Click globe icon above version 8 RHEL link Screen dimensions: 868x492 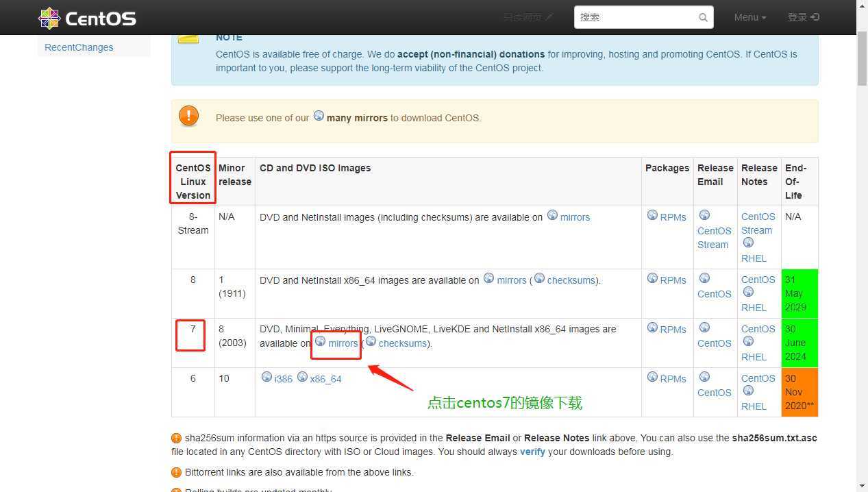[748, 292]
